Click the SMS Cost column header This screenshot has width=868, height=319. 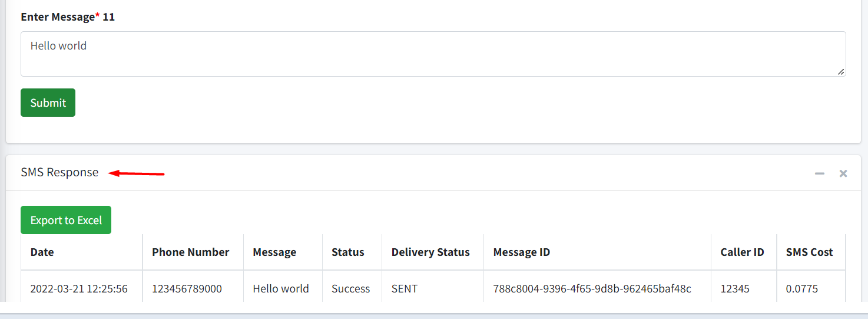809,252
